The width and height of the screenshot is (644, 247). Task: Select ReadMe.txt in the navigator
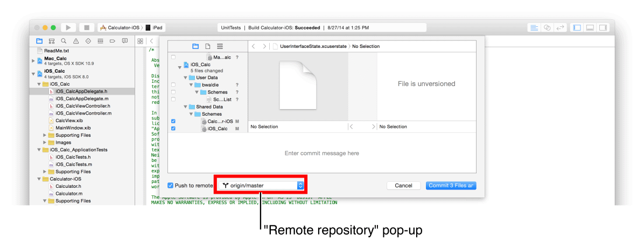pyautogui.click(x=57, y=51)
